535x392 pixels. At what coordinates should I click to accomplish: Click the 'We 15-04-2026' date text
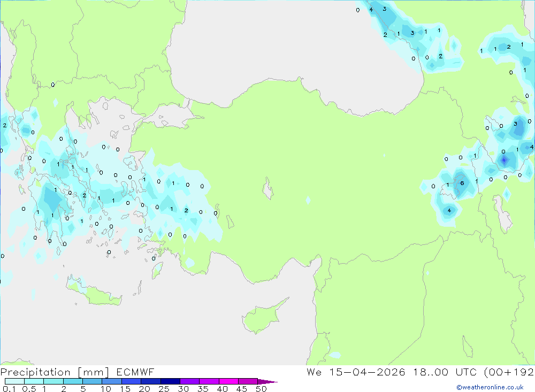point(356,372)
